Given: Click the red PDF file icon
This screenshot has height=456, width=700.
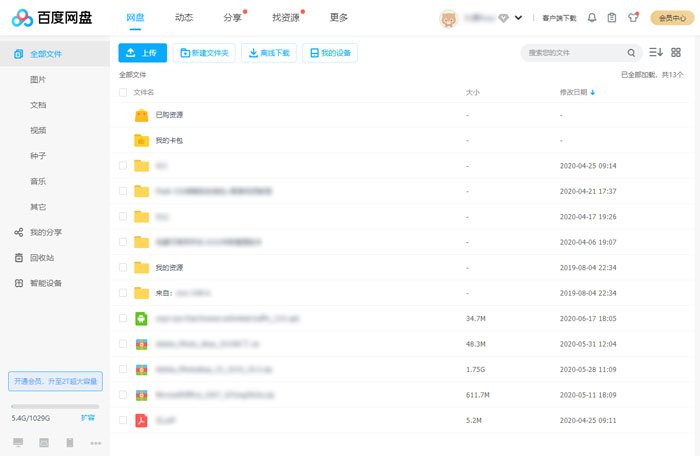Looking at the screenshot, I should coord(142,420).
